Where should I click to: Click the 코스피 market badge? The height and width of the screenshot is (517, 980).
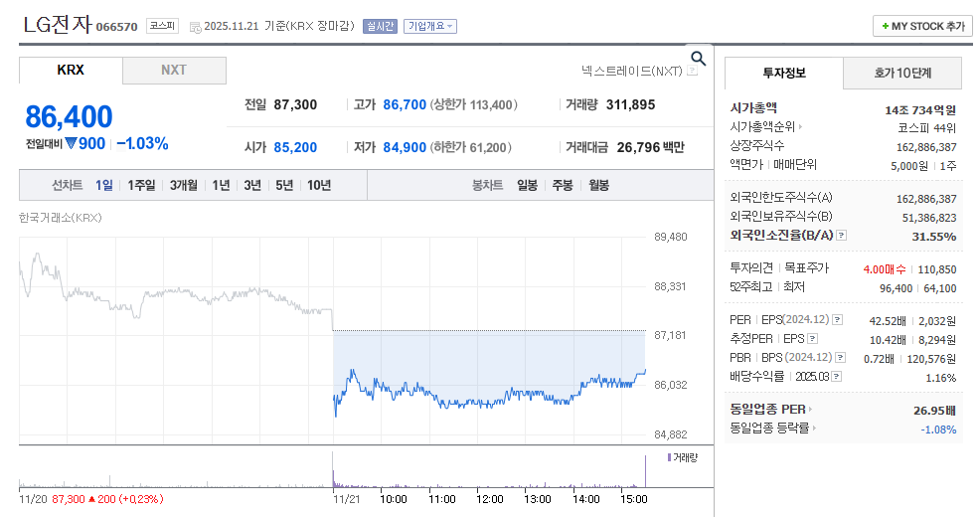tap(162, 26)
